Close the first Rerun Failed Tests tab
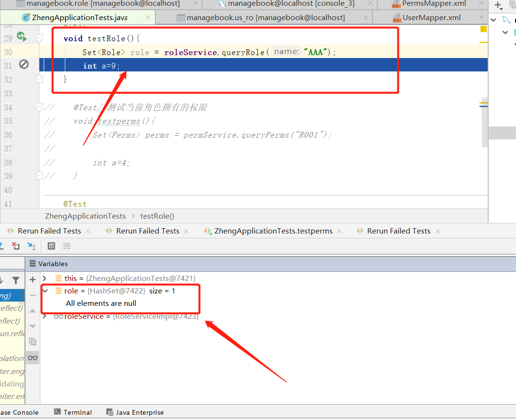The width and height of the screenshot is (516, 420). (x=88, y=231)
